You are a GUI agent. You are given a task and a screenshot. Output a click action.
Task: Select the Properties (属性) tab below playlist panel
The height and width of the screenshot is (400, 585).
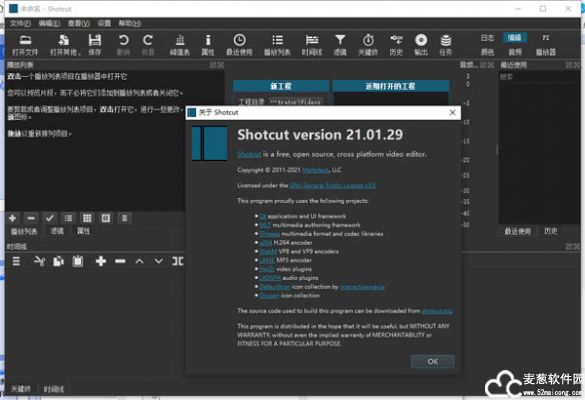pyautogui.click(x=83, y=231)
